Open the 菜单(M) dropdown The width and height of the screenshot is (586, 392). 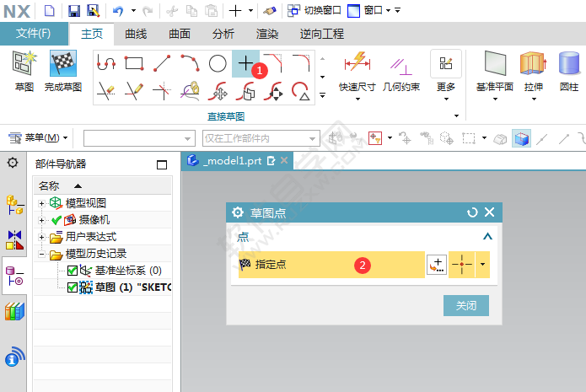click(38, 138)
